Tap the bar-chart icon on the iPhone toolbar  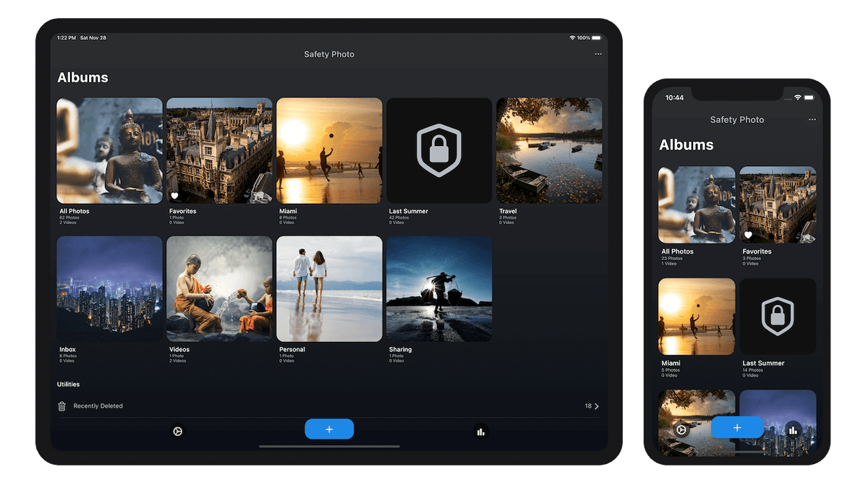click(x=793, y=429)
